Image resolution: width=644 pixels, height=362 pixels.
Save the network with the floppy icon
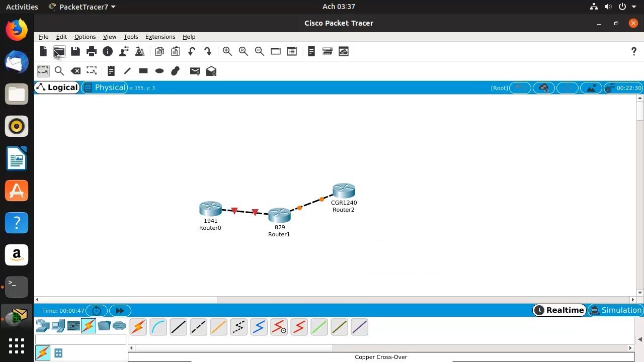coord(75,51)
